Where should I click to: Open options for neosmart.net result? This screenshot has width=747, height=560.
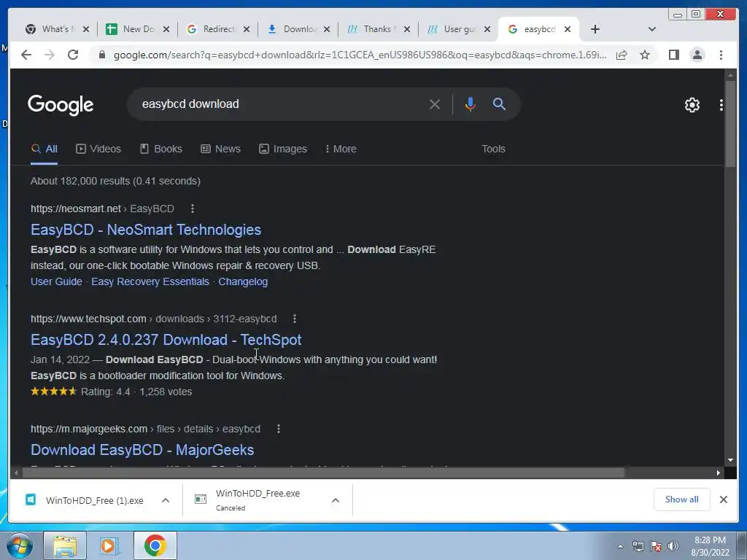click(193, 209)
